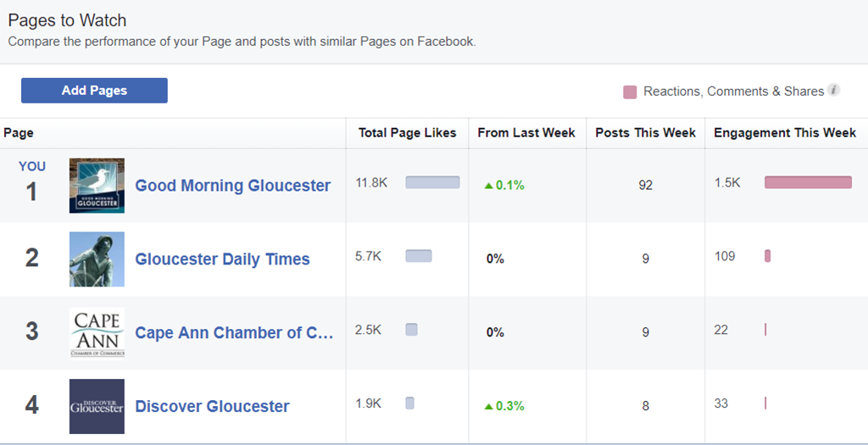Follow the Discover Gloucester page link
Image resolution: width=868 pixels, height=445 pixels.
point(213,406)
